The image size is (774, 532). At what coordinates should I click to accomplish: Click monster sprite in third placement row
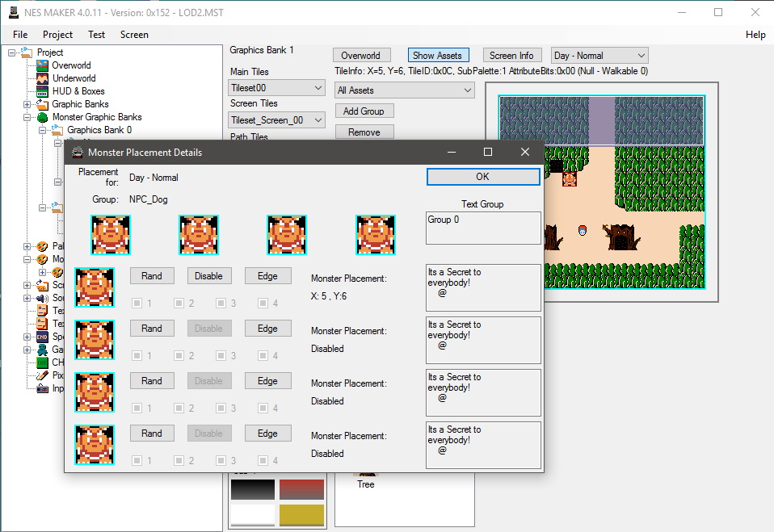(x=95, y=392)
